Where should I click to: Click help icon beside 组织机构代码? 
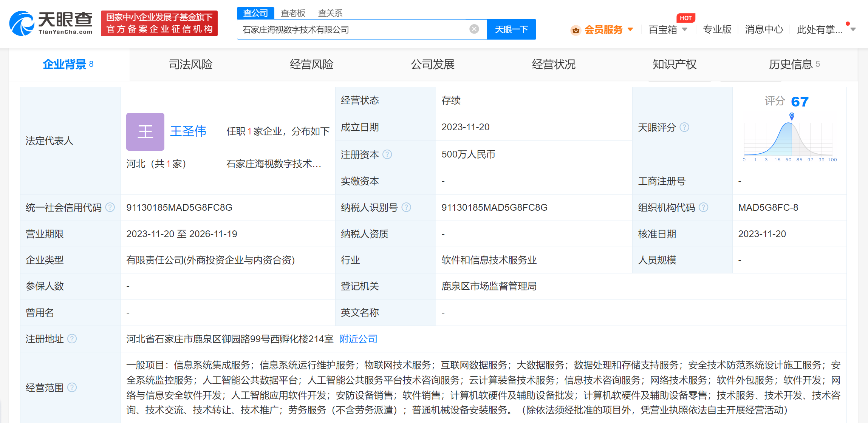[703, 207]
